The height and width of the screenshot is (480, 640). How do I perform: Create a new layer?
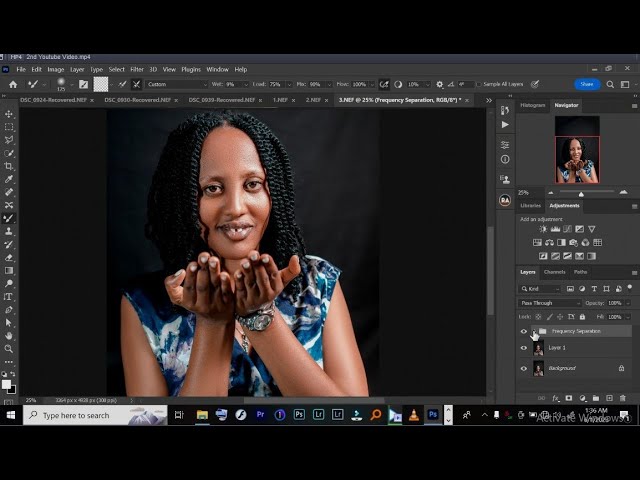coord(609,398)
